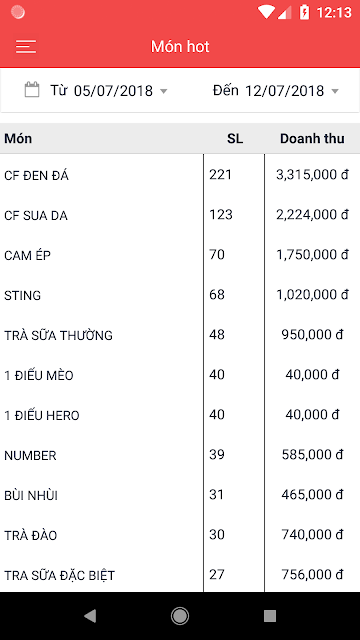Tap the Android back navigation button
This screenshot has width=360, height=640.
coord(90,616)
